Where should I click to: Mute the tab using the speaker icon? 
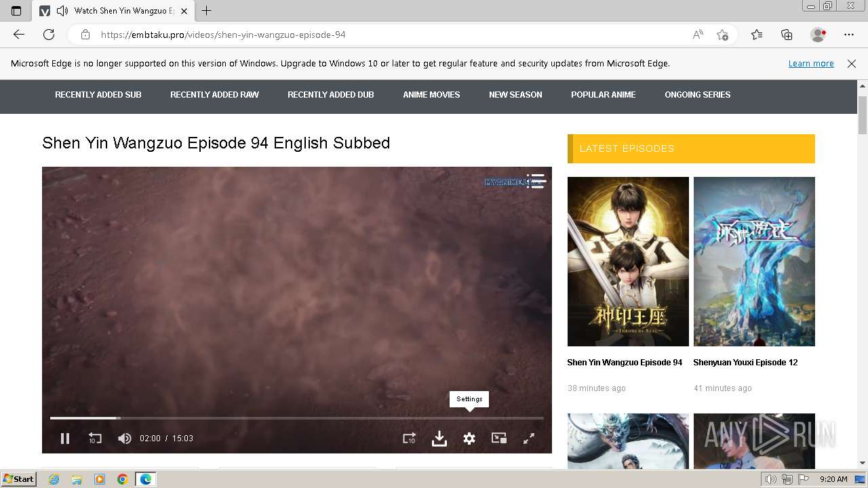click(x=62, y=11)
